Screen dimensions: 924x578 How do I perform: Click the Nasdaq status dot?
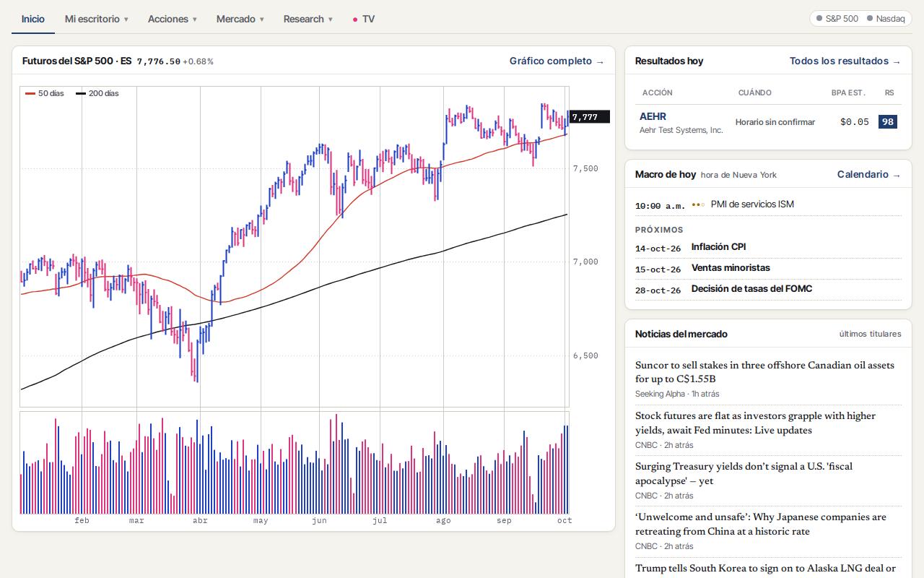[870, 19]
